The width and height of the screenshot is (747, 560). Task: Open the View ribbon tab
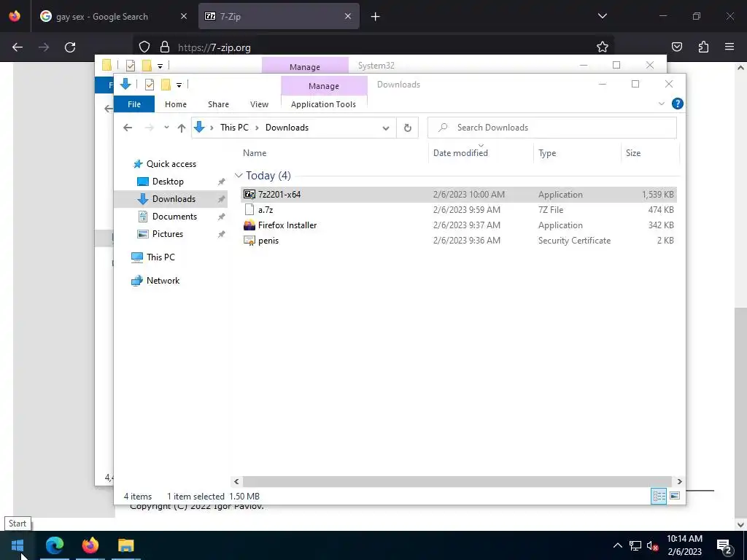click(259, 104)
